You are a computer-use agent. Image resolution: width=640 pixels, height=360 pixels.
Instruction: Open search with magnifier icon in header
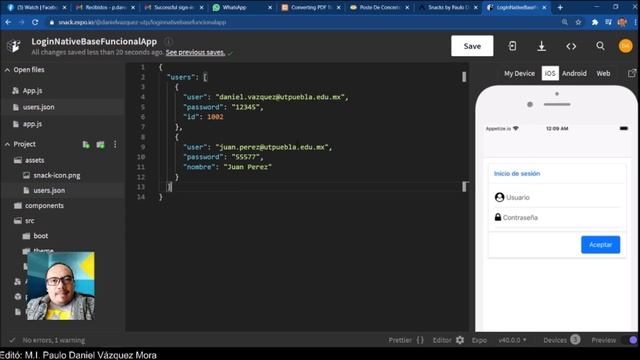point(600,46)
